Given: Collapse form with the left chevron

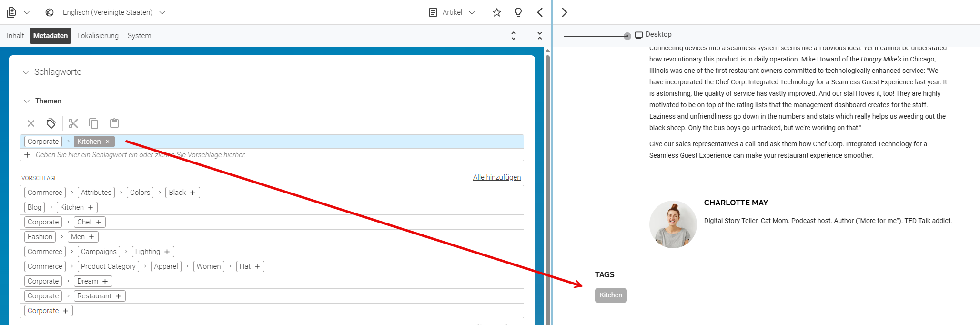Looking at the screenshot, I should [540, 12].
